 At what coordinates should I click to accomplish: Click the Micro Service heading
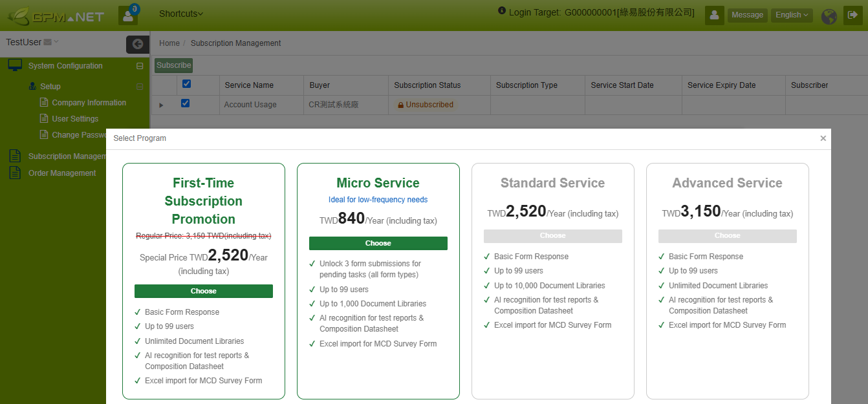[378, 183]
